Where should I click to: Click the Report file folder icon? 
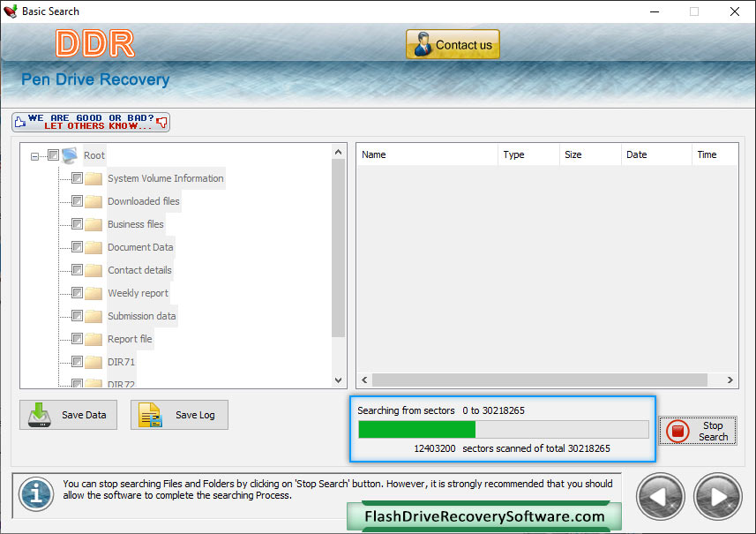94,339
